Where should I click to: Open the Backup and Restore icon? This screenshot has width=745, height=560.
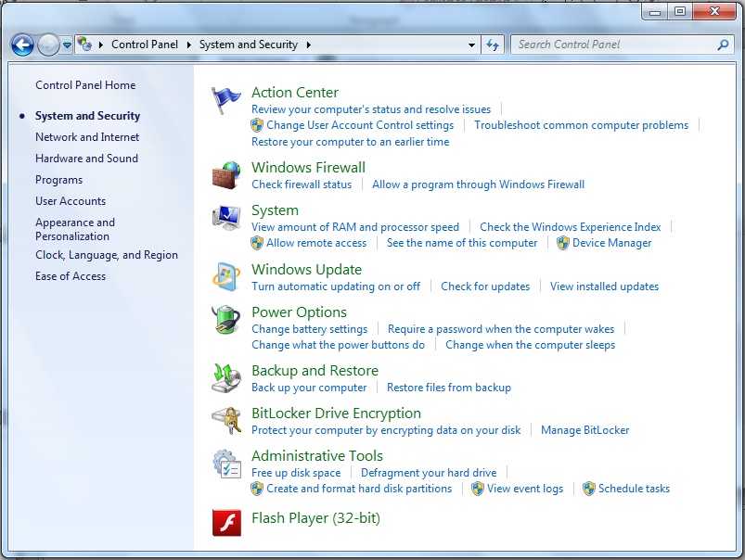pos(226,378)
